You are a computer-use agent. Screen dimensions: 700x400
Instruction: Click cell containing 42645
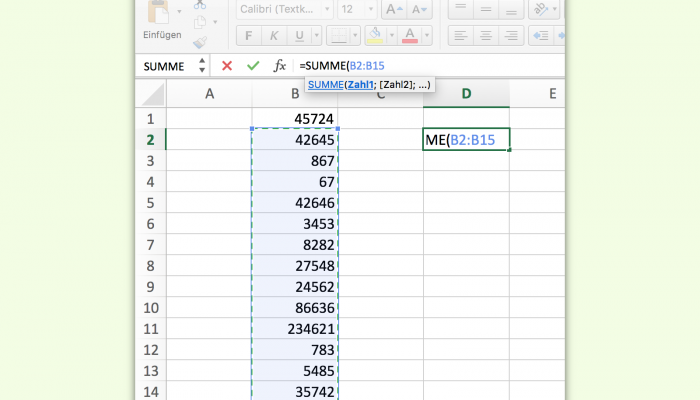coord(295,140)
